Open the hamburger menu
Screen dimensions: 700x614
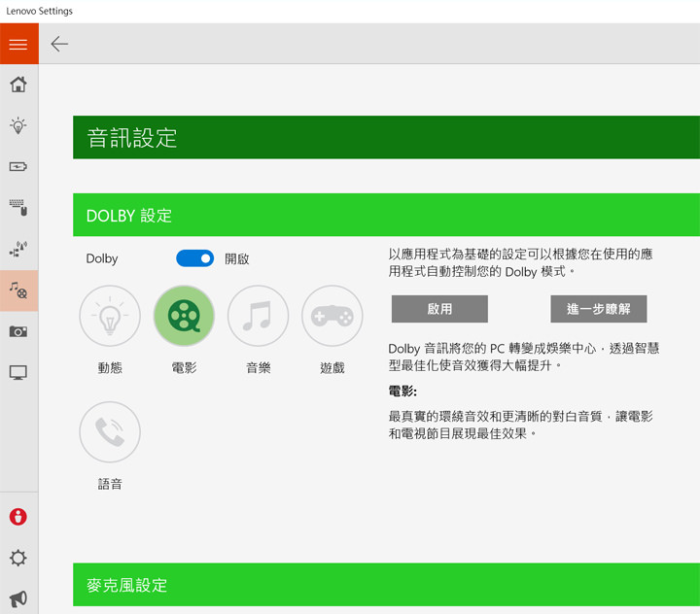click(18, 44)
